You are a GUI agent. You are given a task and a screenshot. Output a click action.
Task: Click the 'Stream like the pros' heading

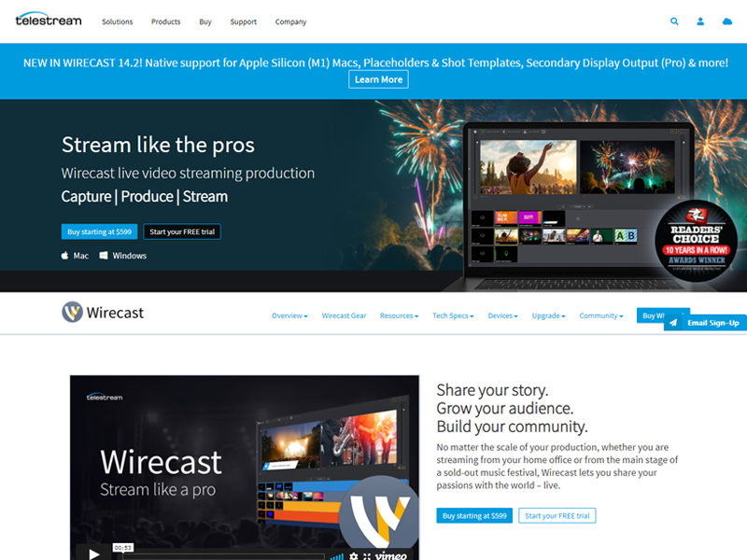point(158,145)
